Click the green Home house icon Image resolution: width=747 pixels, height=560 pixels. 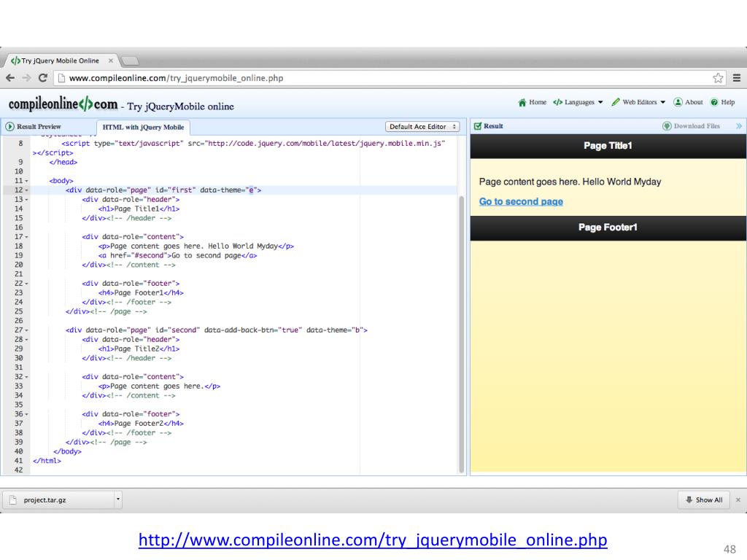click(x=522, y=102)
